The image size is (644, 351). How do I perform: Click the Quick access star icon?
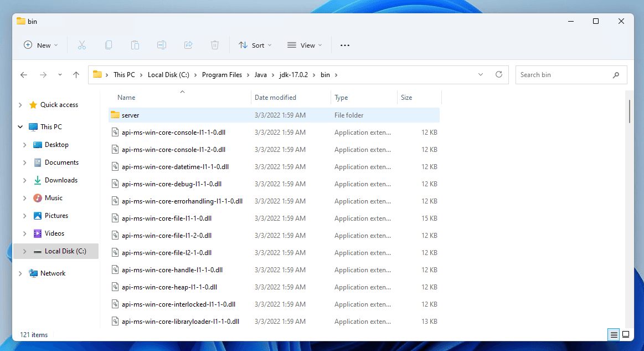tap(33, 105)
